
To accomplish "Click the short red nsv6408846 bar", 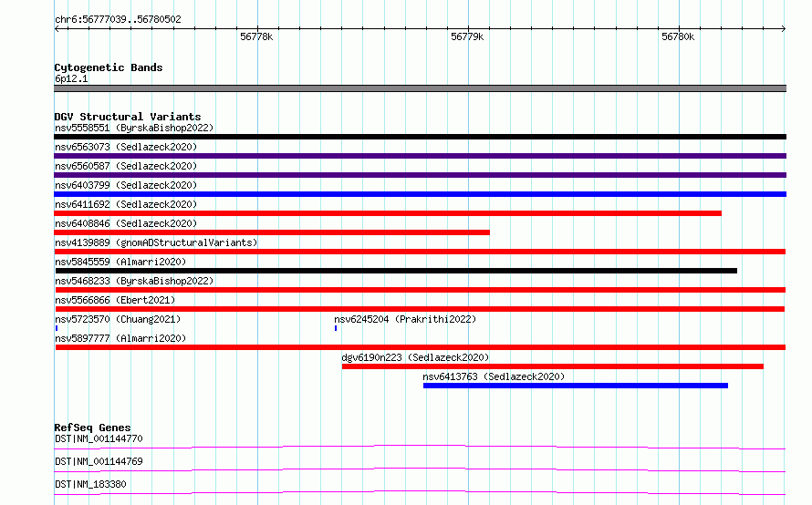I will tap(272, 232).
